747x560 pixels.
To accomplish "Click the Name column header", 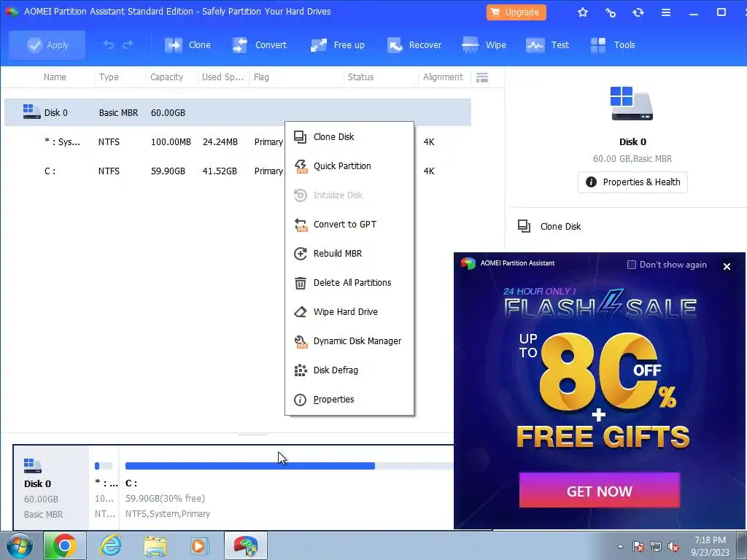I will [55, 77].
